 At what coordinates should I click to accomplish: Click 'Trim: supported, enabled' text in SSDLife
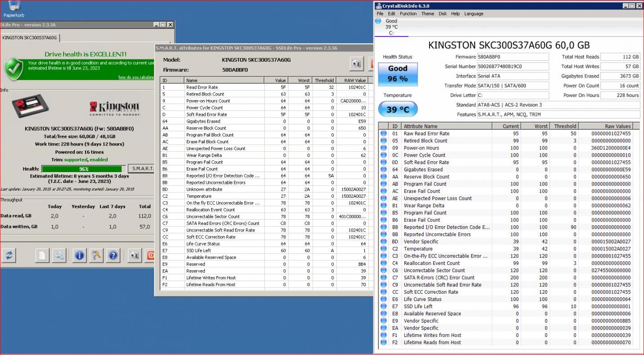79,159
